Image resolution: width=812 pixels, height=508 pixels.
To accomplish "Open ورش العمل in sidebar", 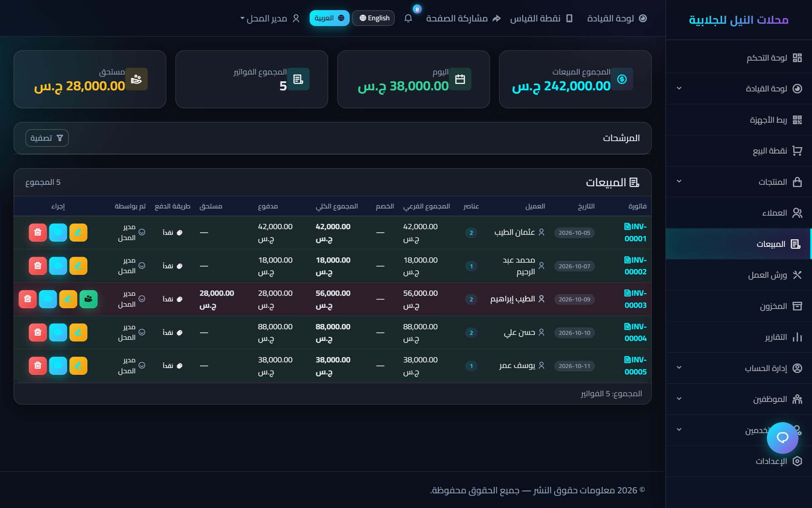I will [x=739, y=275].
